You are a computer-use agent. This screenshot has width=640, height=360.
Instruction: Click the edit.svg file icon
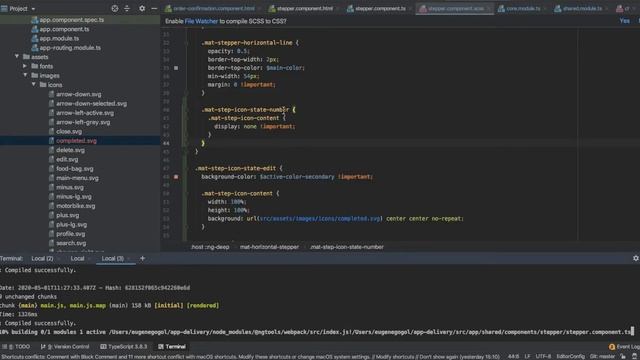point(51,160)
